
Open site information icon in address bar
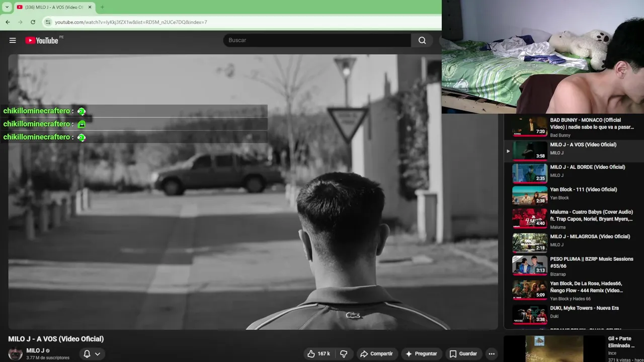tap(48, 22)
